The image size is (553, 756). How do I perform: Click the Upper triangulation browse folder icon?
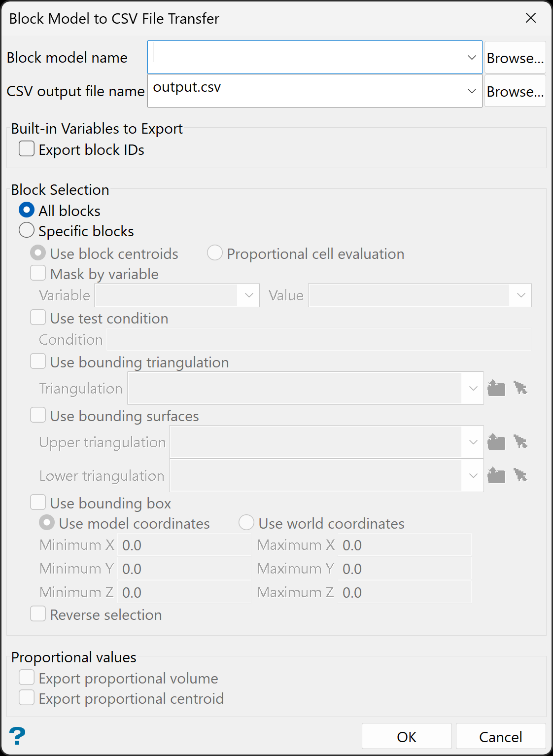pyautogui.click(x=496, y=442)
